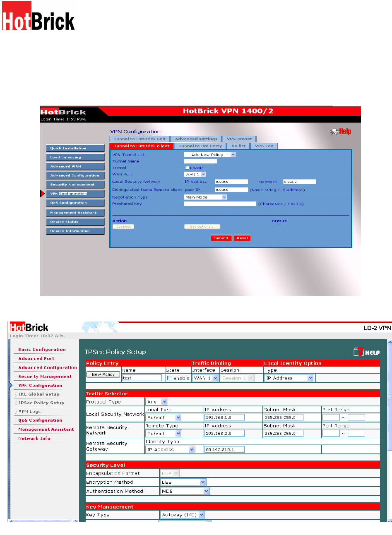
Task: Click the Local Subnet Mask field 255.255.255.0
Action: coord(284,417)
